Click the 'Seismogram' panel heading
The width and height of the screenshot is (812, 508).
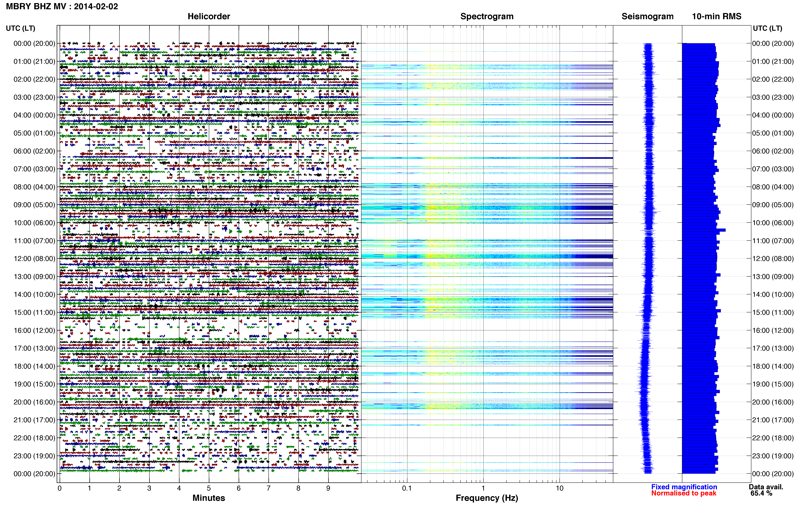tap(648, 16)
